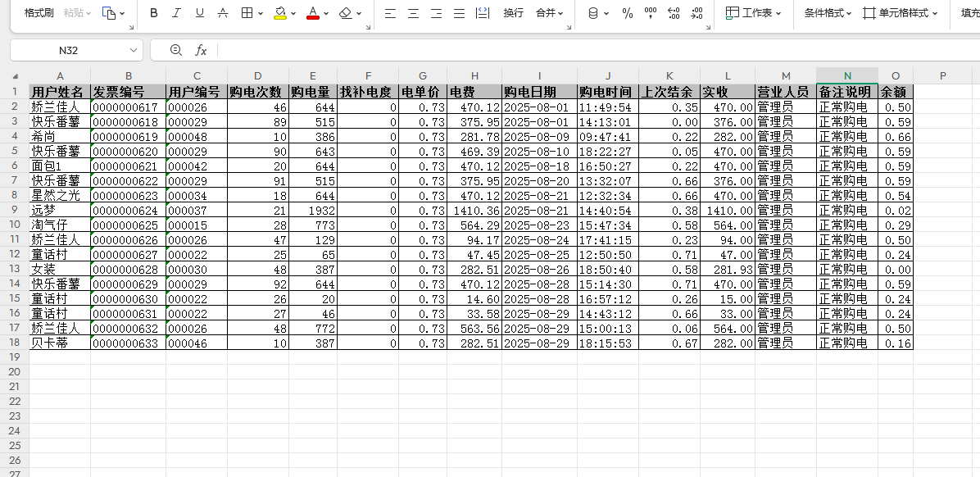Apply thousands separator number format
Viewport: 980px width, 477px height.
[651, 13]
